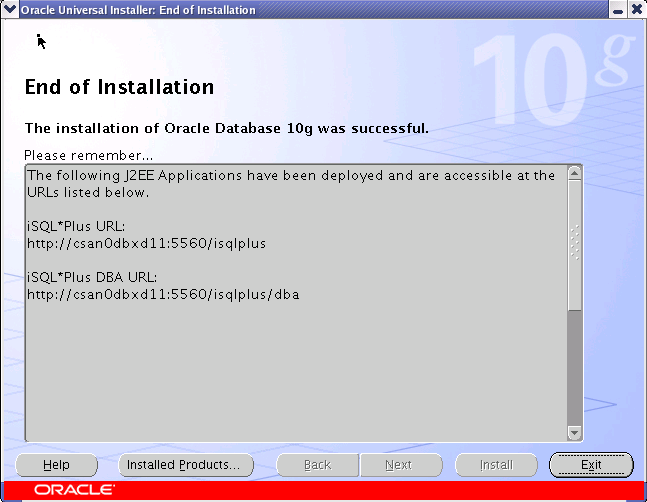Viewport: 647px width, 502px height.
Task: Open the Help button
Action: 57,465
